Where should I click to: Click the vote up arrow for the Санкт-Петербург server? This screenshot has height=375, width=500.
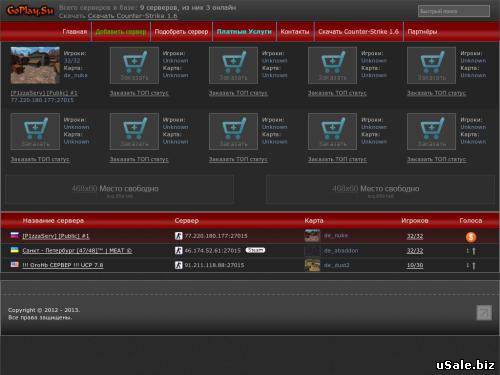pos(474,251)
